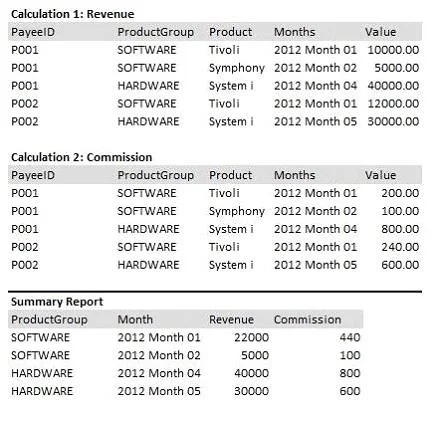Click the Symphony product in Revenue table
This screenshot has width=439, height=421.
click(x=237, y=68)
